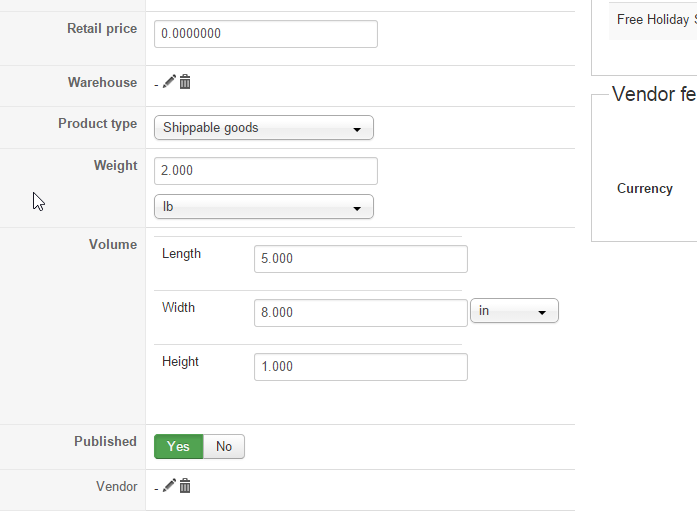Click the Vendor edit pencil icon
The image size is (697, 511).
click(169, 486)
